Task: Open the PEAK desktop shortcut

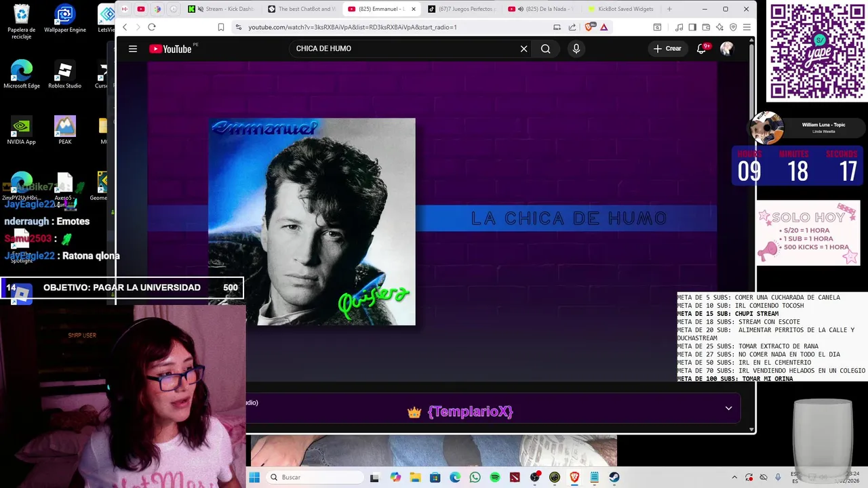Action: pyautogui.click(x=65, y=131)
